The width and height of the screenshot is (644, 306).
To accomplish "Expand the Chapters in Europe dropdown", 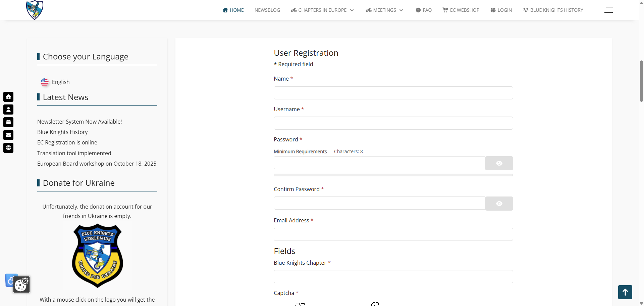I will [x=322, y=10].
